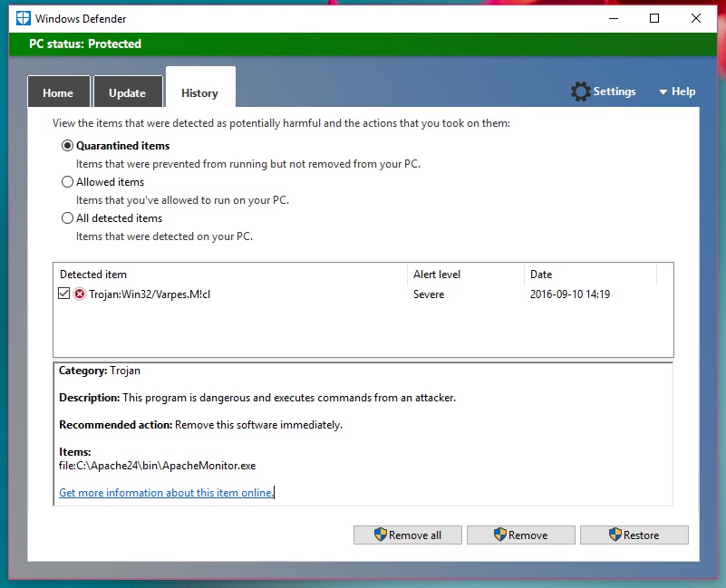Click the date 2016-09-10 14:19 cell
This screenshot has height=588, width=726.
tap(570, 294)
